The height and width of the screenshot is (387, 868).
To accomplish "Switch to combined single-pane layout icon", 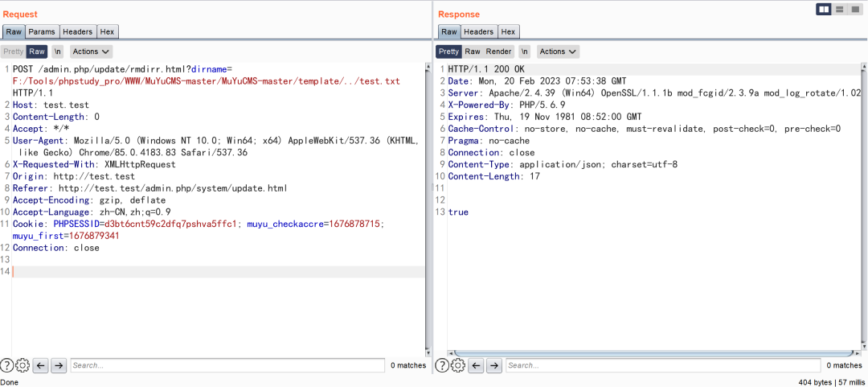I will point(854,9).
